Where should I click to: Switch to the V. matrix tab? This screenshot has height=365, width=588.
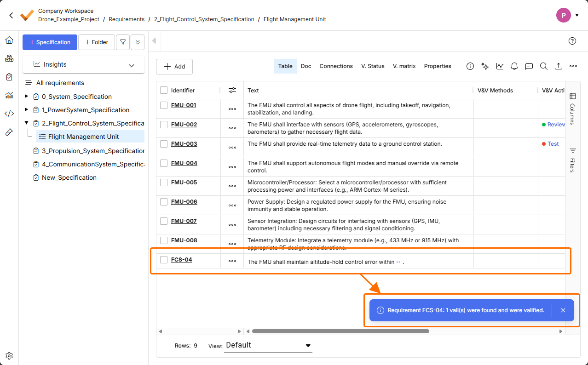[404, 66]
